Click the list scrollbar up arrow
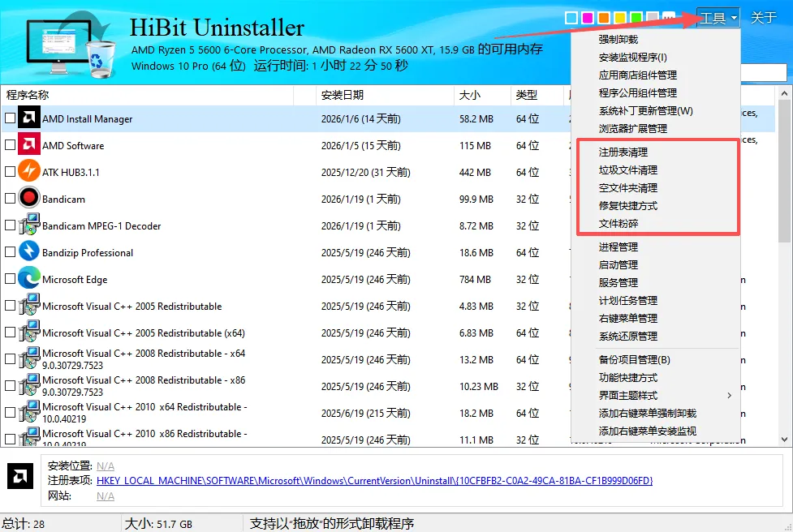793x532 pixels. click(784, 93)
